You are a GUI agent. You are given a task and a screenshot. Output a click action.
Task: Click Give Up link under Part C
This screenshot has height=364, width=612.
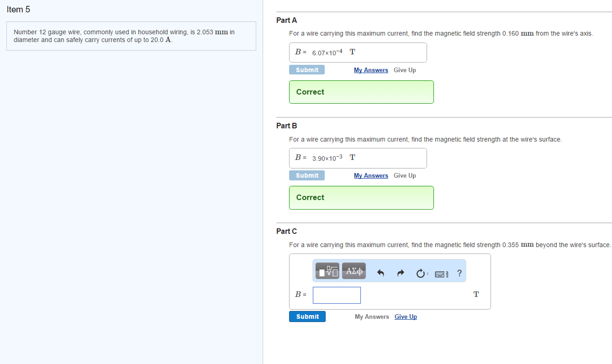(x=405, y=316)
